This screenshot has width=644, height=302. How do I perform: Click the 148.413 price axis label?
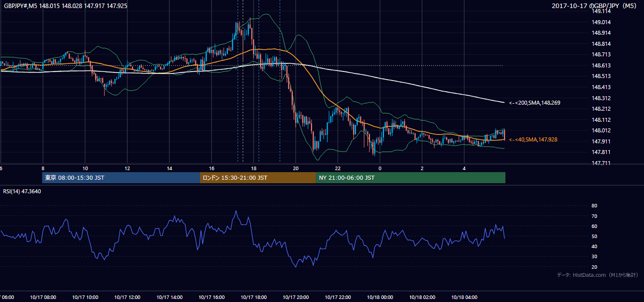(x=601, y=87)
